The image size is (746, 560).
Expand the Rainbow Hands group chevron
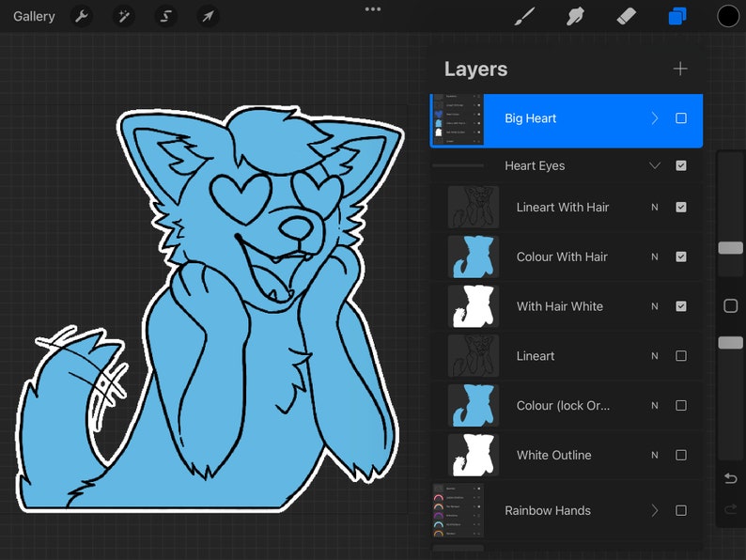655,510
